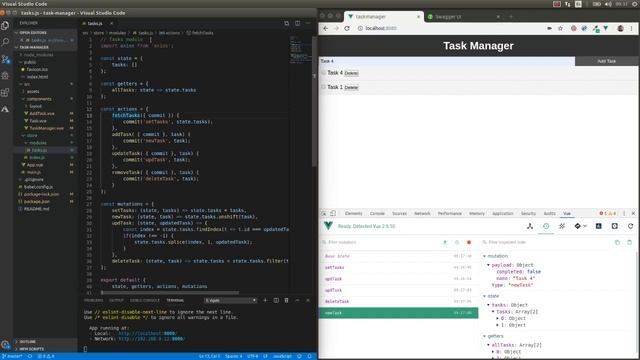Screen dimensions: 640x360
Task: Switch to the Console DevTools tab
Action: [377, 213]
